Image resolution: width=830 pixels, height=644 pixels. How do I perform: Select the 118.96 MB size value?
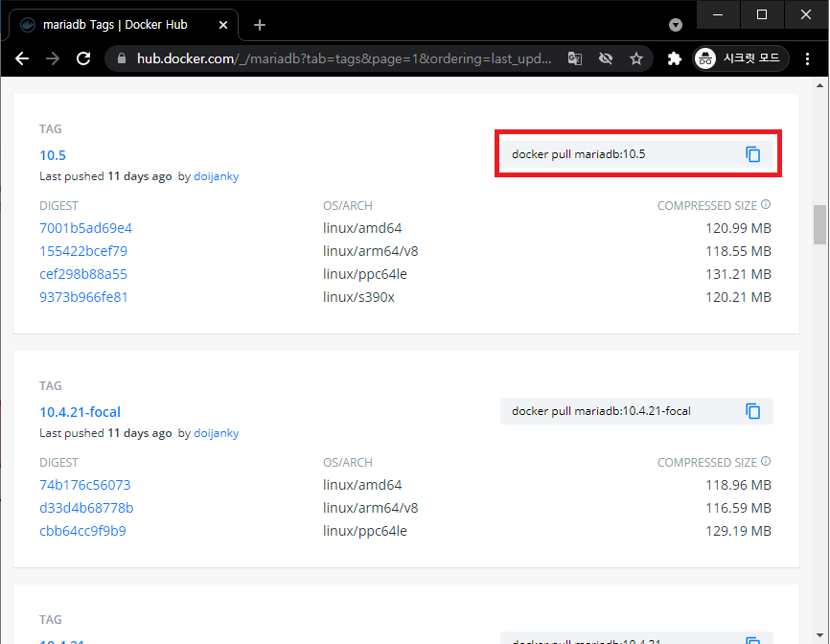(x=738, y=485)
